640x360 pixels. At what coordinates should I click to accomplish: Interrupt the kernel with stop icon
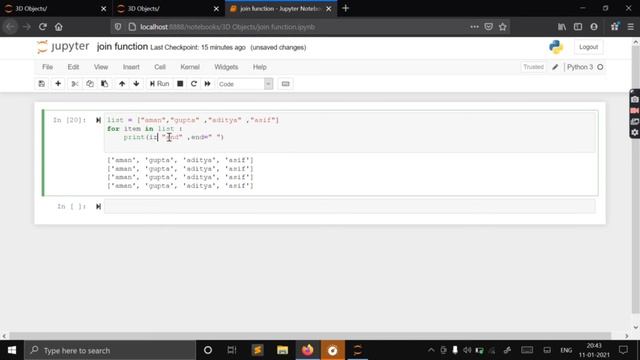pyautogui.click(x=180, y=84)
